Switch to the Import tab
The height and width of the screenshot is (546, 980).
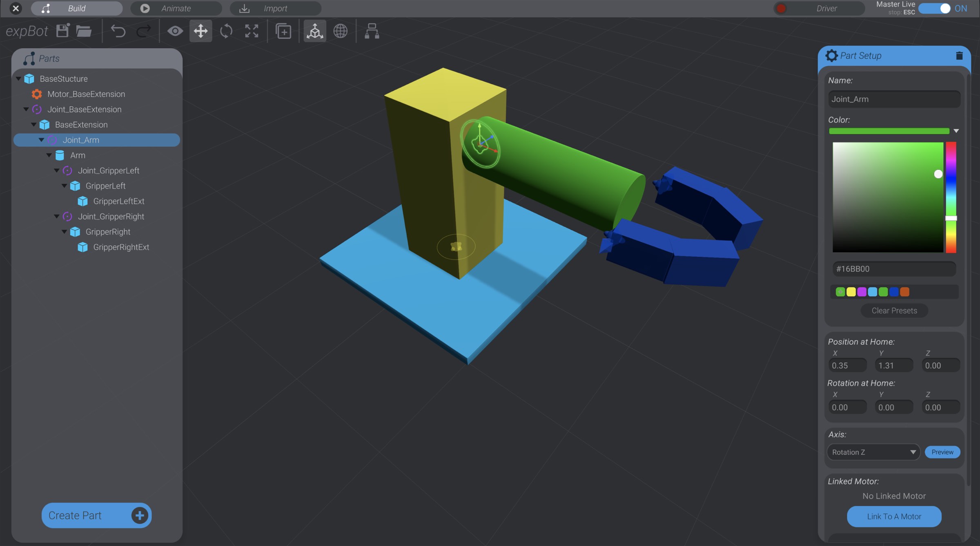(x=276, y=8)
